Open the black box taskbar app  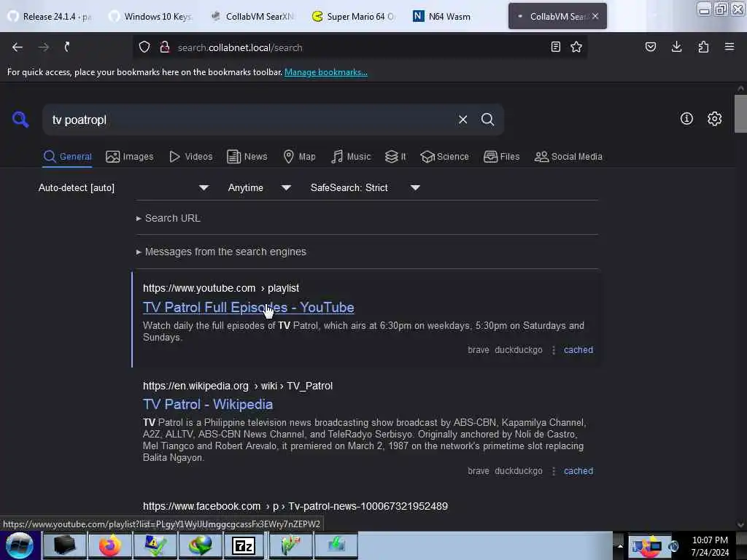[65, 545]
